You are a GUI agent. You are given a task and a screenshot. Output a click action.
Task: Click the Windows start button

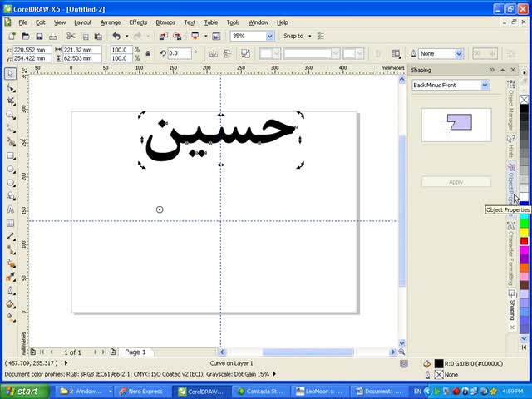tap(24, 392)
